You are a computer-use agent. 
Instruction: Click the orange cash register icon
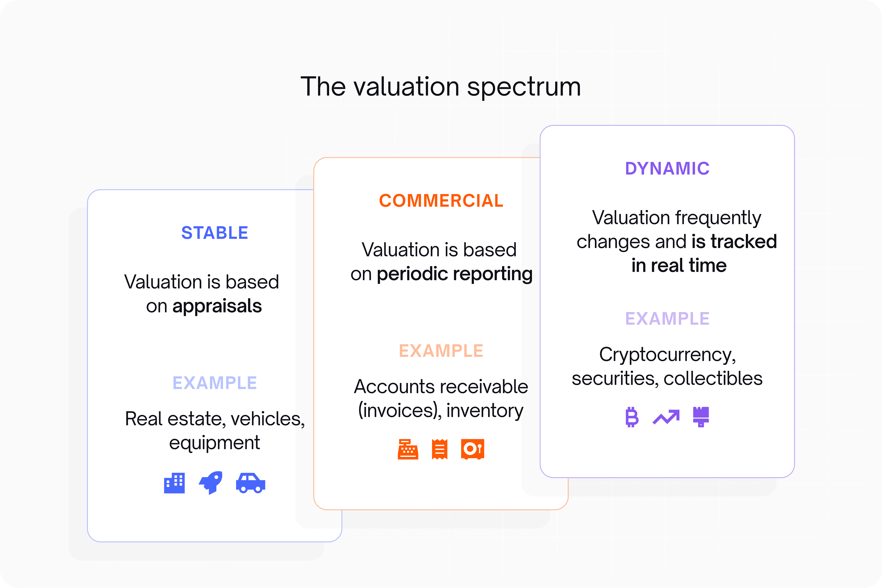[x=408, y=449]
